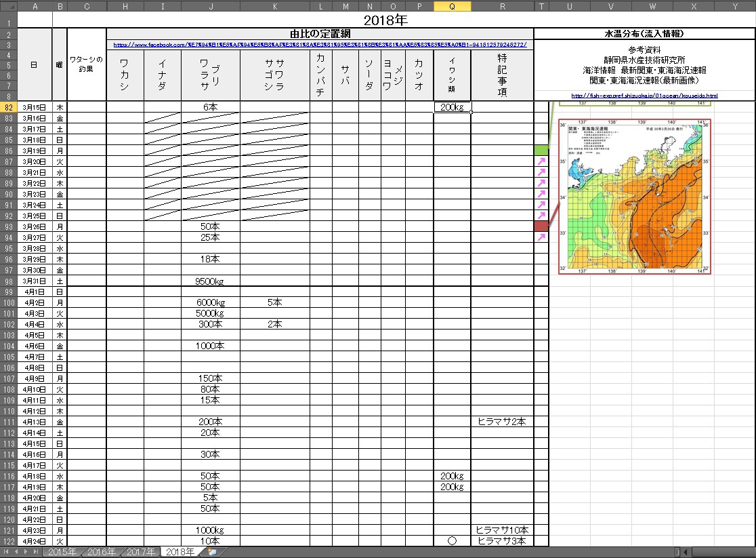
Task: Select pink arrow shape in row 92
Action: pos(541,216)
